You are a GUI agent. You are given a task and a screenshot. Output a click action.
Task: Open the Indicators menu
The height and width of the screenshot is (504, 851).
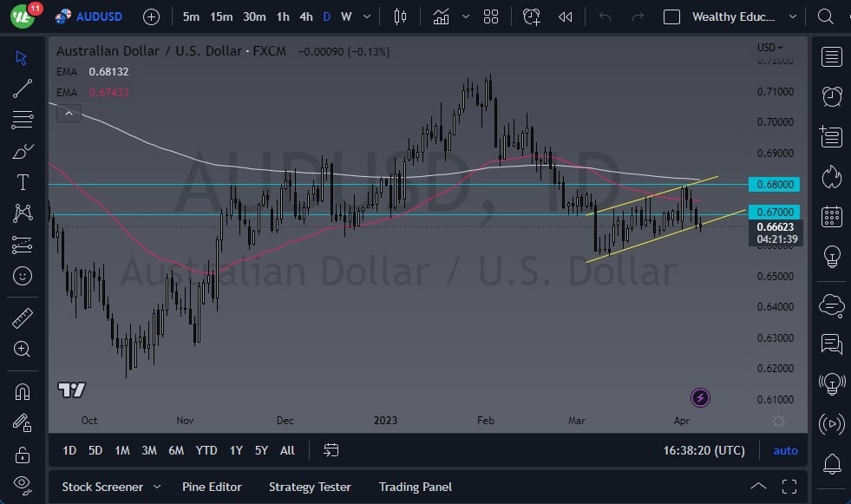(x=441, y=16)
